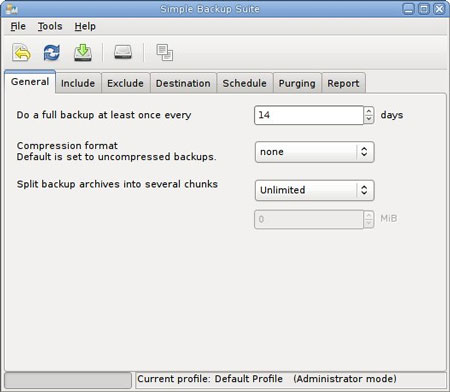This screenshot has width=450, height=392.
Task: Click the duplicate documents toolbar icon
Action: pyautogui.click(x=165, y=52)
